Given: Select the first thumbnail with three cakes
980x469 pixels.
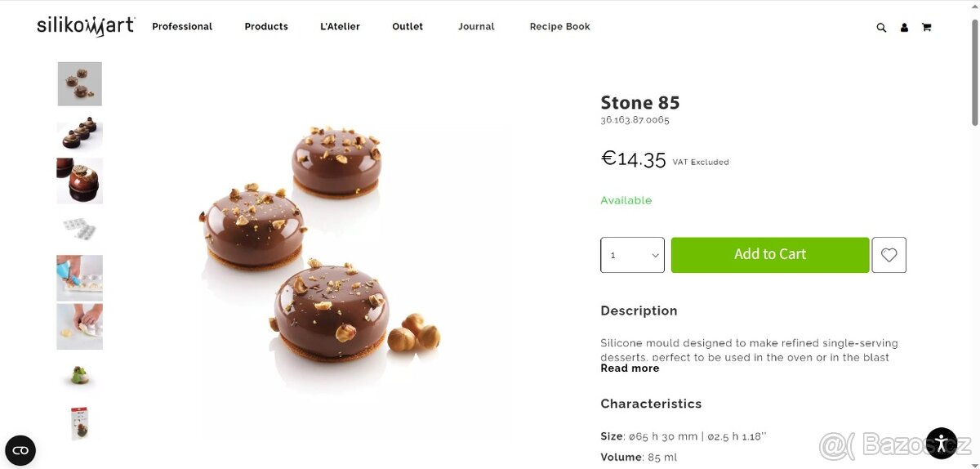Looking at the screenshot, I should tap(80, 84).
